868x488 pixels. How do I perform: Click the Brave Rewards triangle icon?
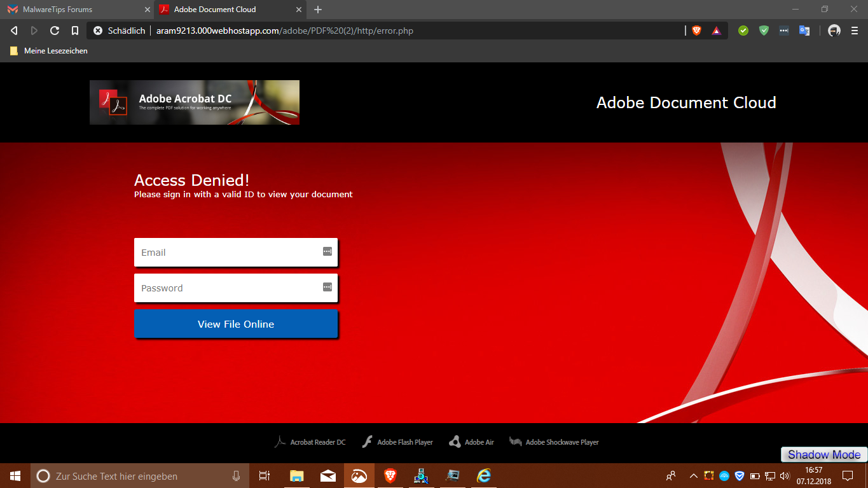(x=717, y=31)
